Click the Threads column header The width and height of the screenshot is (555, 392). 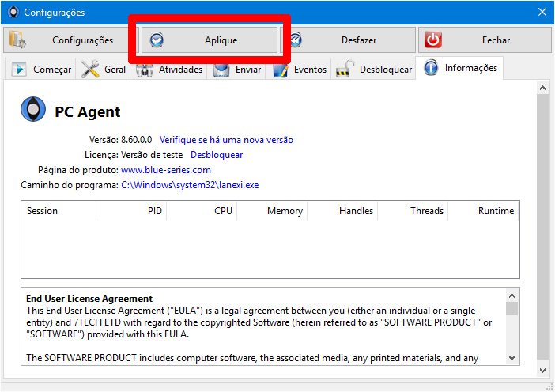click(x=413, y=211)
